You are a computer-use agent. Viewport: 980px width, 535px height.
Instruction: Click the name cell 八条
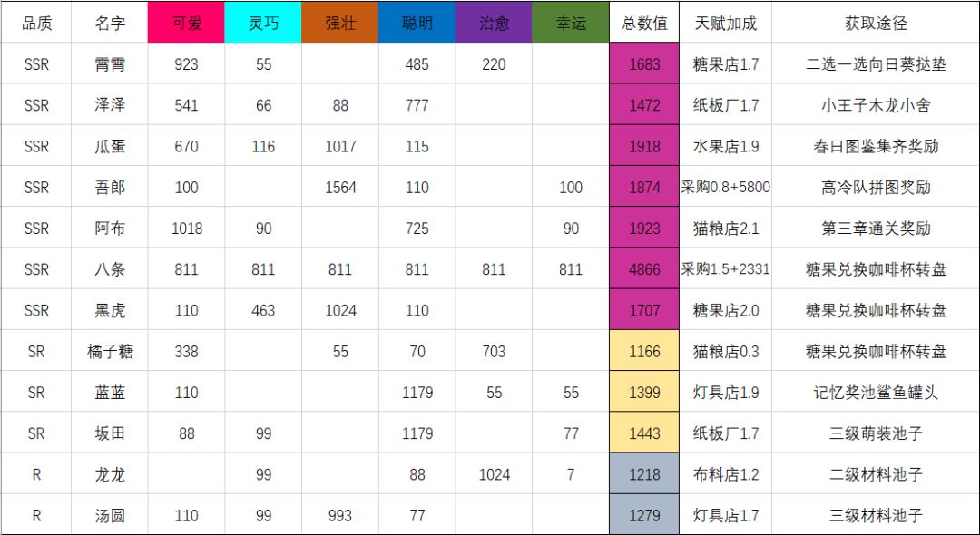[x=110, y=269]
